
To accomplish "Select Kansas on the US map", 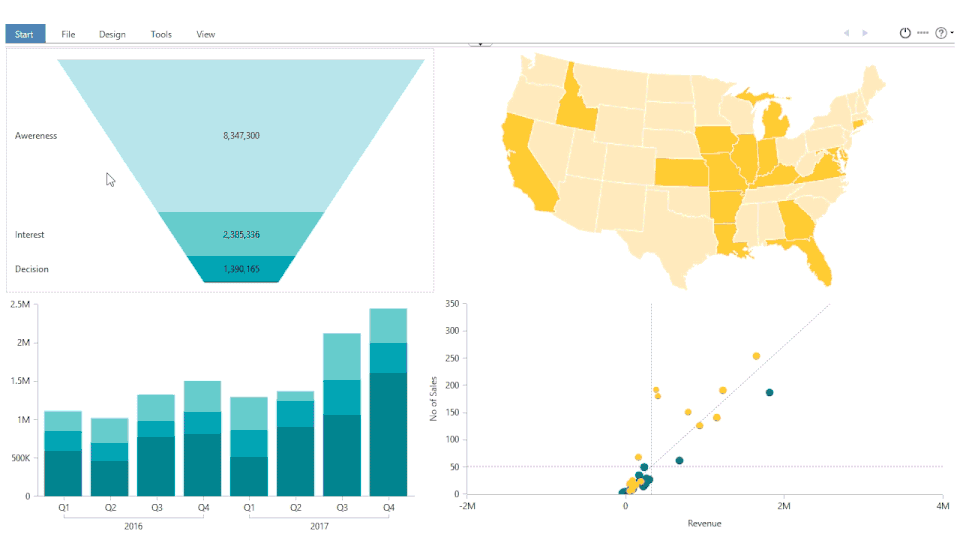I will (x=680, y=172).
